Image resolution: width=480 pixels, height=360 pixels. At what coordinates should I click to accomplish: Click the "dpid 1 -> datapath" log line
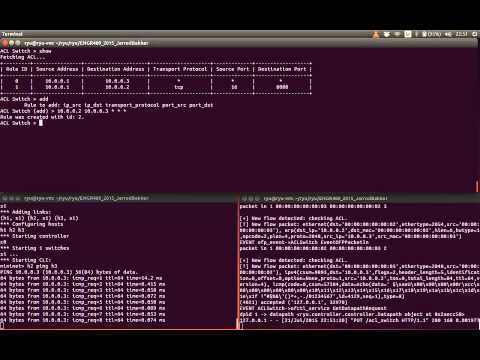coord(352,314)
